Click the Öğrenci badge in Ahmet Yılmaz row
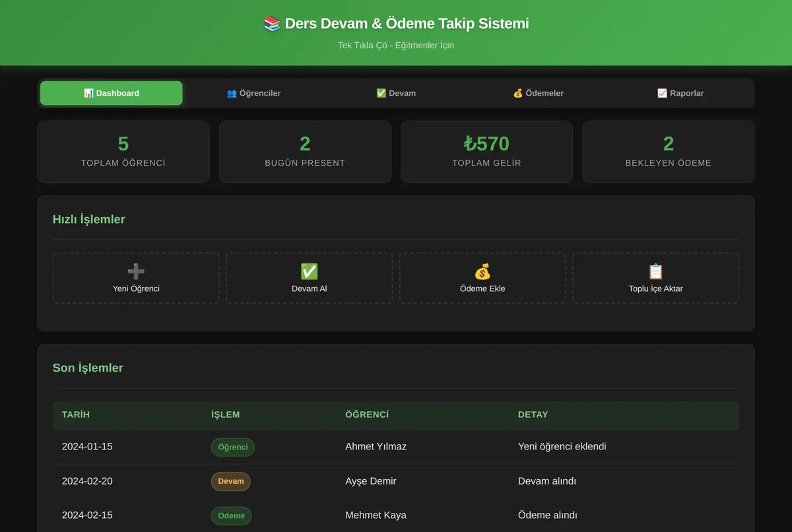 [x=233, y=447]
